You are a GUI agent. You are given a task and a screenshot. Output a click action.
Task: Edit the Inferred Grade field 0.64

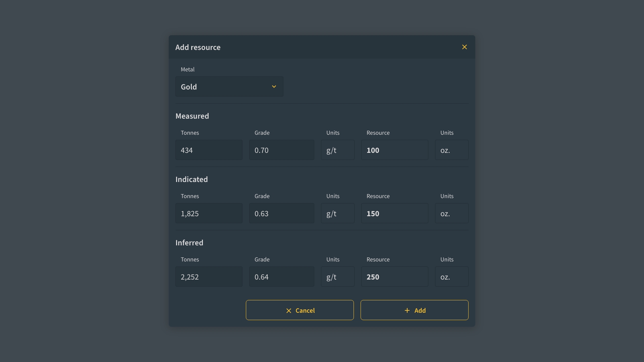pos(281,277)
